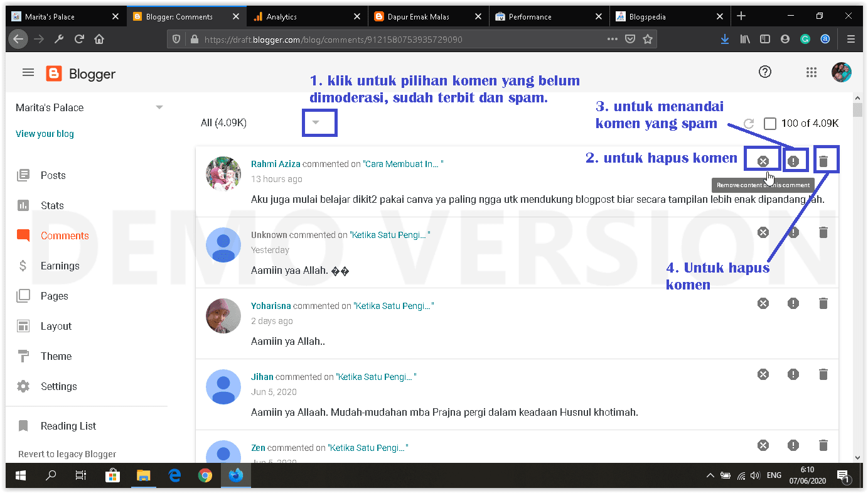Delete Yoharisna's comment
The height and width of the screenshot is (493, 868).
[x=823, y=303]
